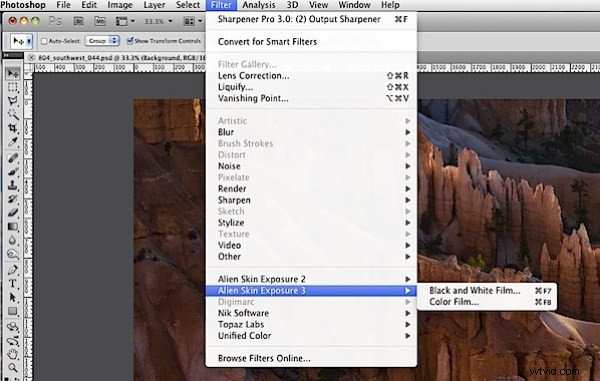Choose Color Film from the submenu

click(487, 302)
